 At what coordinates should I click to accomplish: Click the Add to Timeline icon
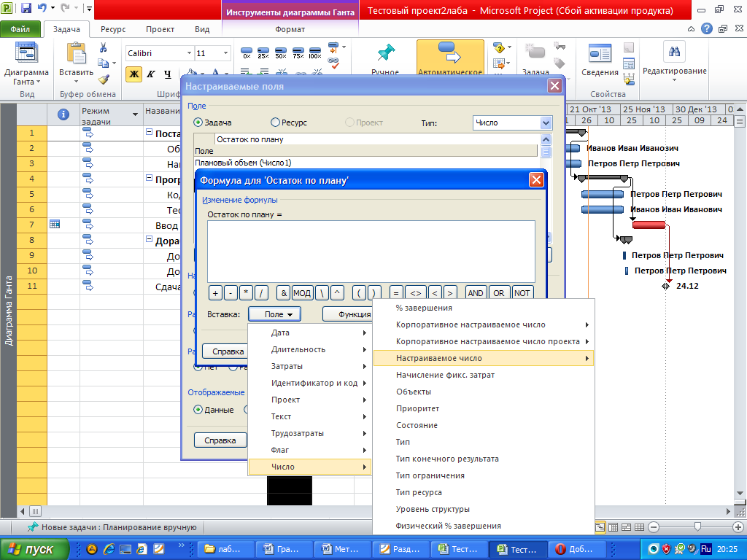(629, 79)
